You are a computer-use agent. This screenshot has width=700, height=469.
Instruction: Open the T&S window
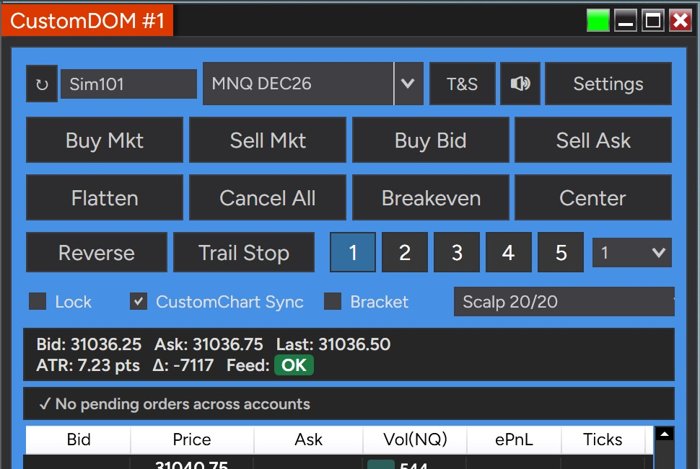[462, 83]
